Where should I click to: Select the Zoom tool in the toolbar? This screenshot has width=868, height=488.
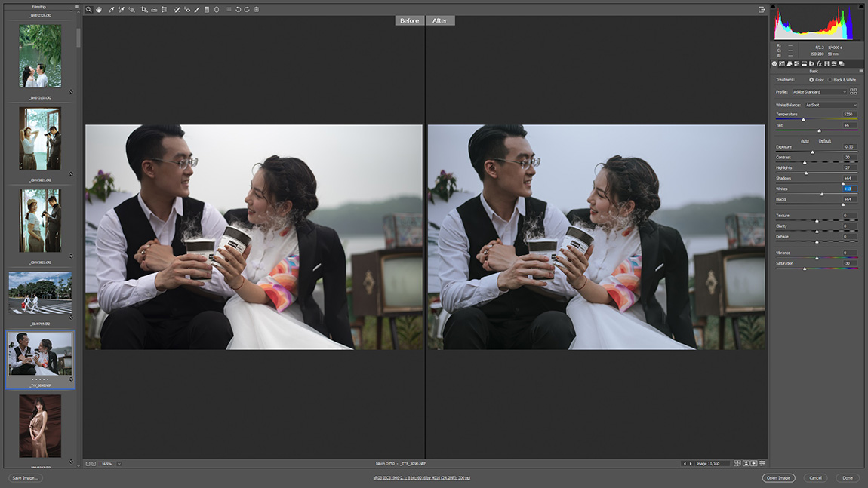pos(88,10)
